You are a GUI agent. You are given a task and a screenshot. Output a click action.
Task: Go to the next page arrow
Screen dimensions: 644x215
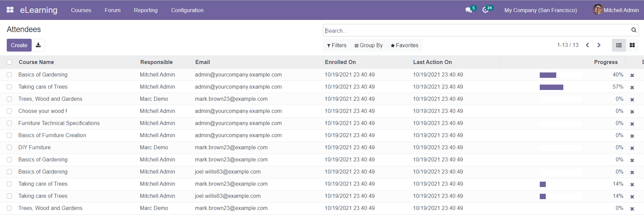point(599,45)
